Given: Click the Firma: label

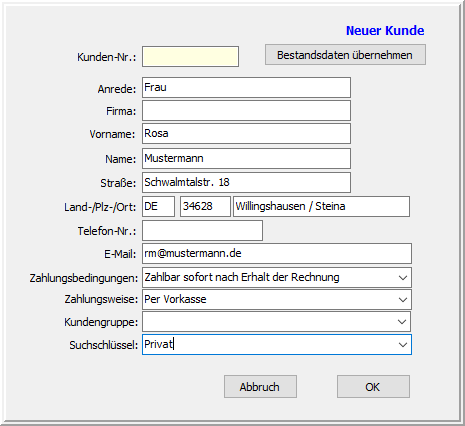Looking at the screenshot, I should coord(121,111).
